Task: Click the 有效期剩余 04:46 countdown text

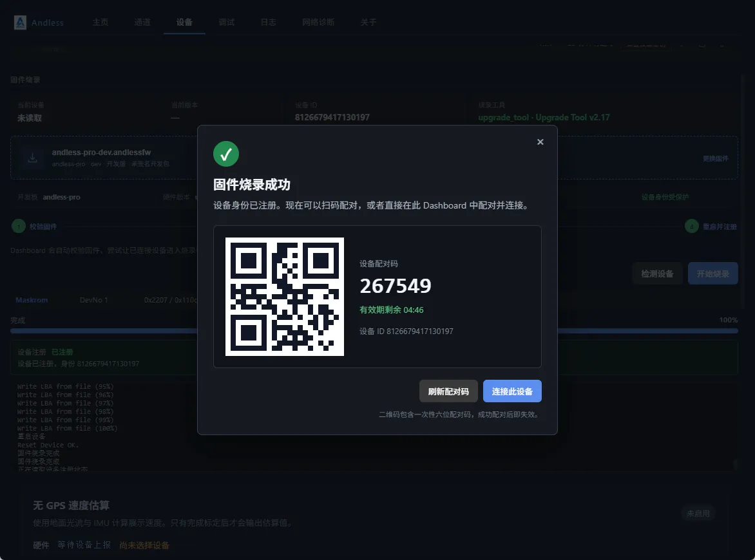Action: point(392,310)
